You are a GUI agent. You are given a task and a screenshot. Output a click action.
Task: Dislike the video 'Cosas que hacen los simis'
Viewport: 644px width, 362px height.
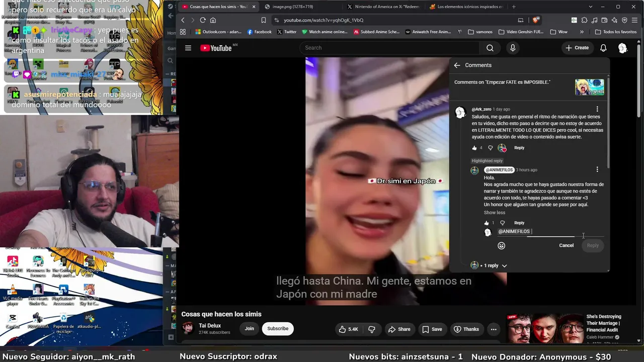pyautogui.click(x=372, y=329)
